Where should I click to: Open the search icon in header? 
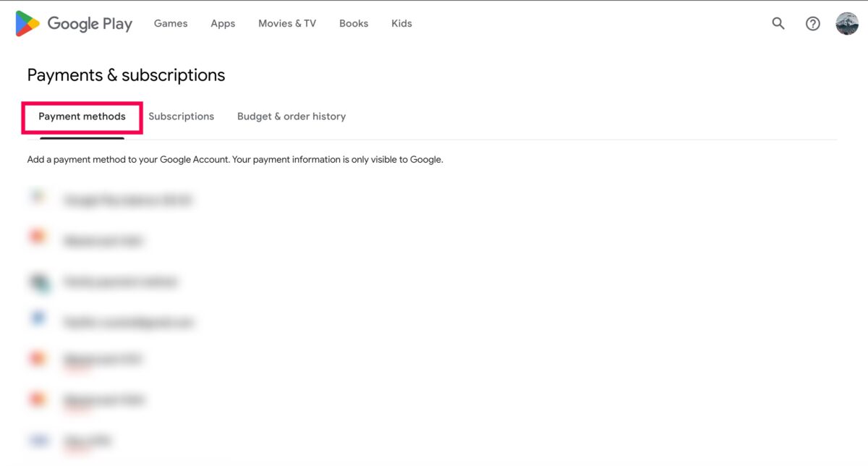tap(778, 23)
